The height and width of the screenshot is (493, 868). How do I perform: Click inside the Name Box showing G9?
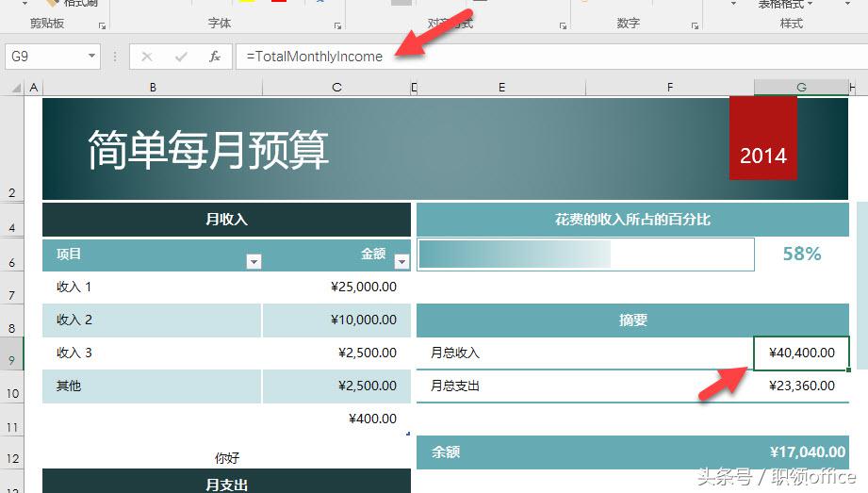(45, 57)
